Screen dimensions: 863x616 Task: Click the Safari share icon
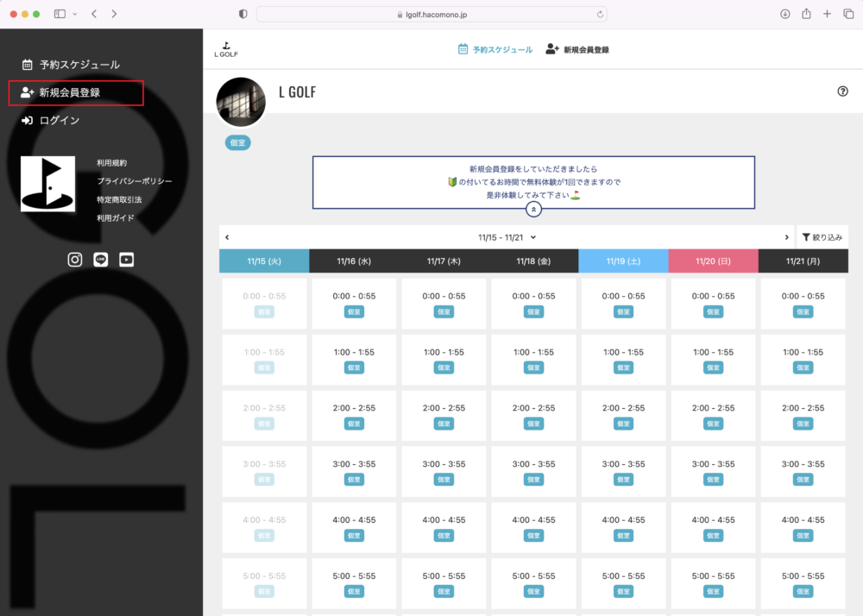click(806, 14)
